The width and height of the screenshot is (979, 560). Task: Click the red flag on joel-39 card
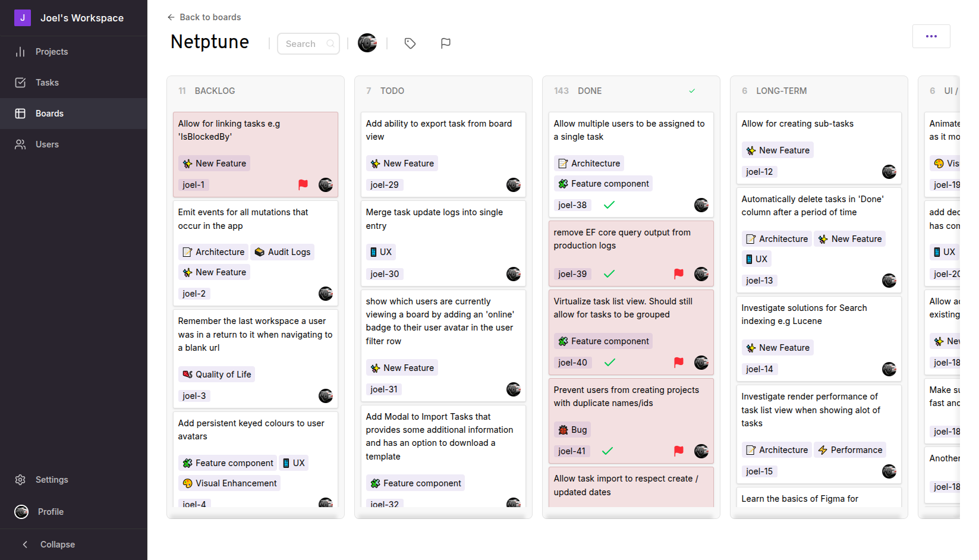click(679, 274)
